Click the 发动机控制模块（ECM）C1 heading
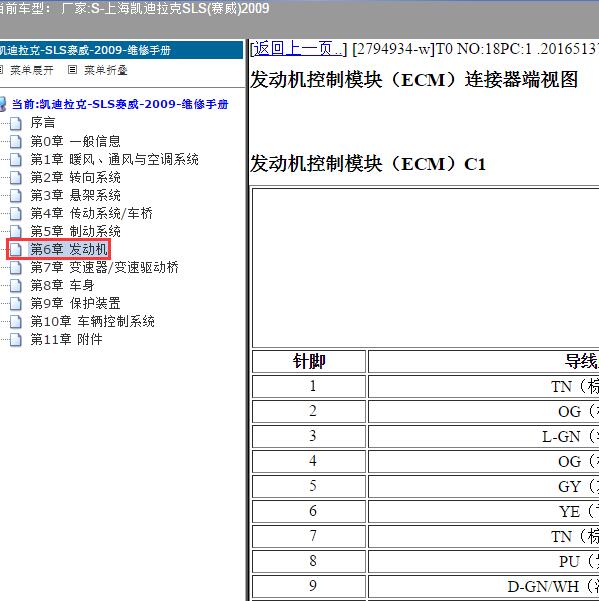The image size is (599, 601). (368, 164)
